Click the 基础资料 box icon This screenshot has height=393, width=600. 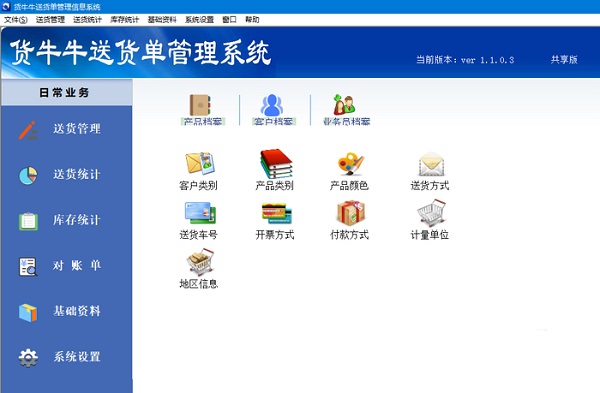point(28,312)
